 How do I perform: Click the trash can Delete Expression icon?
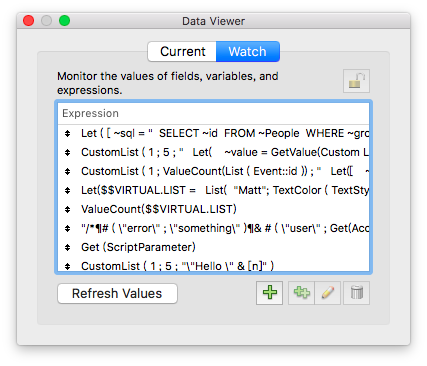pos(356,293)
